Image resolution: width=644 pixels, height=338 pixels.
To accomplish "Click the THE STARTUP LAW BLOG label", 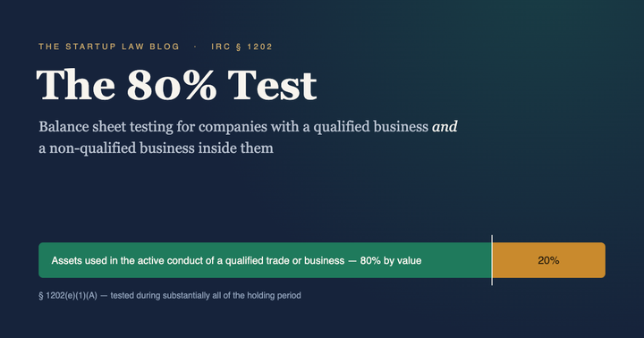I will (x=109, y=46).
